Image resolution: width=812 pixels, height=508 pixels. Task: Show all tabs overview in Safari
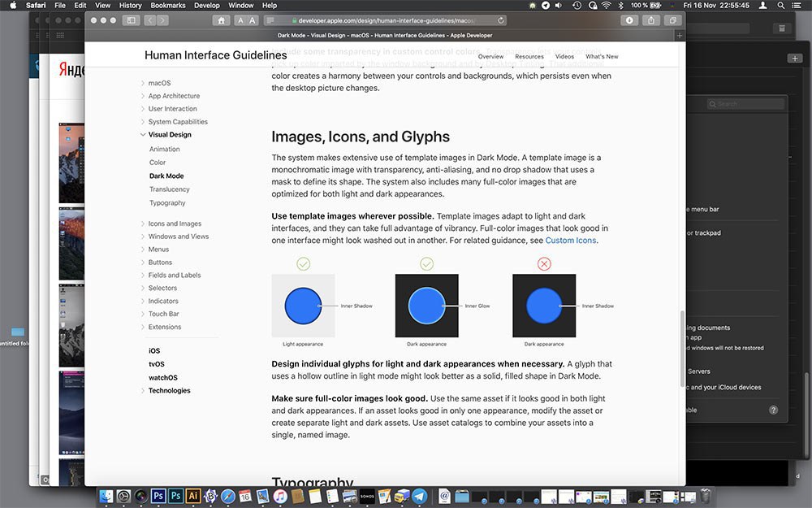click(x=672, y=20)
